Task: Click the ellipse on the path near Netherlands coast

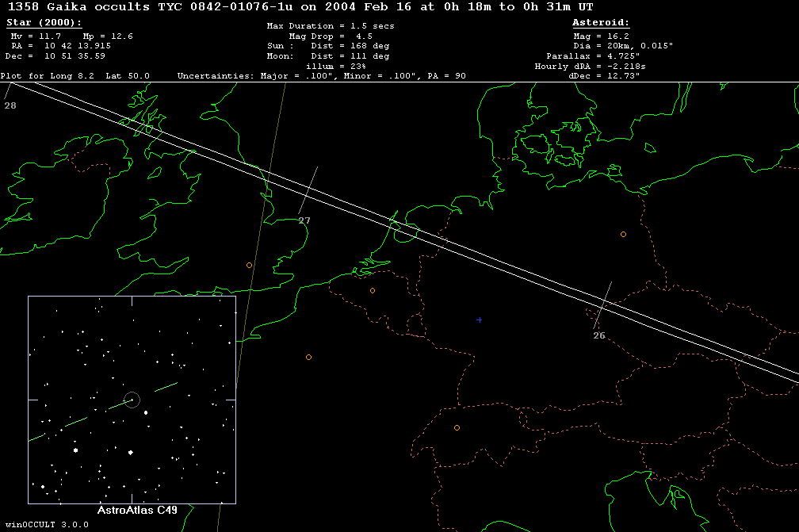Action: (404, 231)
